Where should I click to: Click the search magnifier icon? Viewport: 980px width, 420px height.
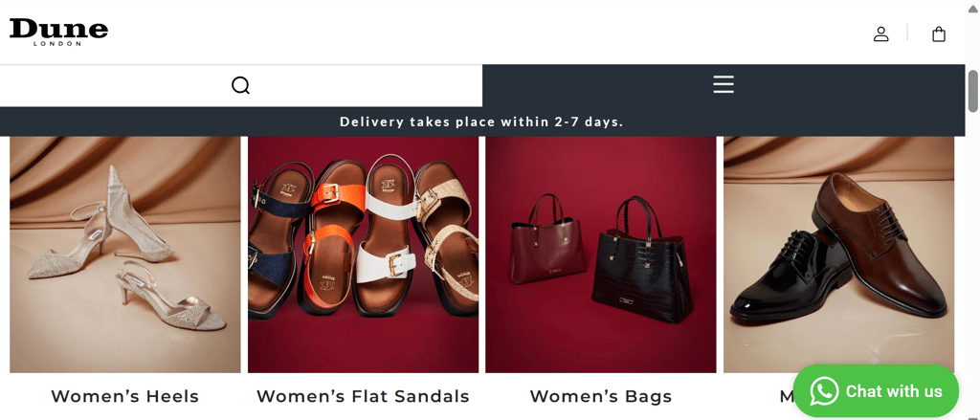[x=240, y=85]
